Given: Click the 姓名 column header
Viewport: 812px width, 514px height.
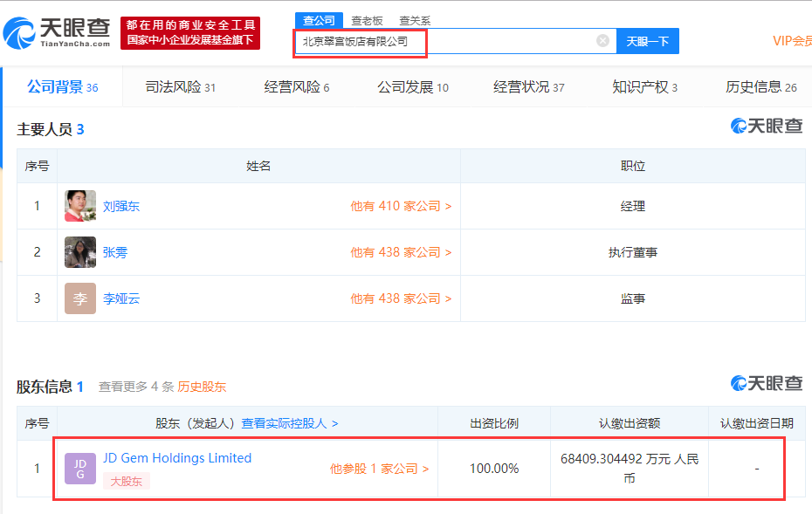Looking at the screenshot, I should 258,166.
